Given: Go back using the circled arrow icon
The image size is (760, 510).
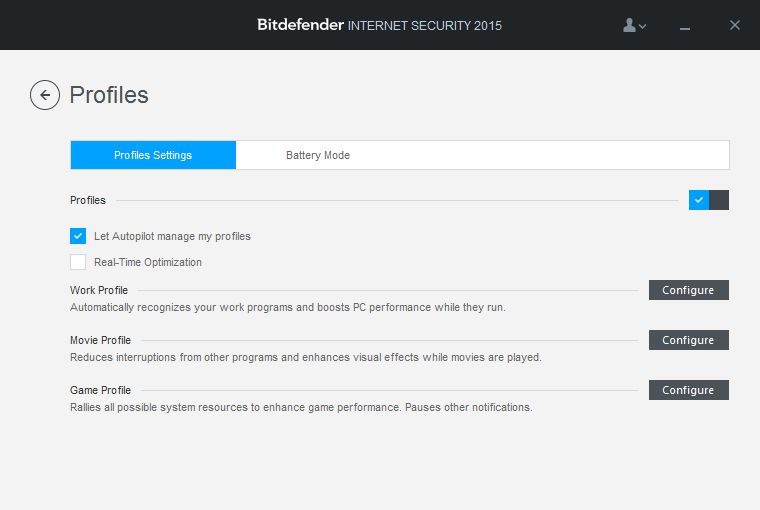Looking at the screenshot, I should (45, 95).
